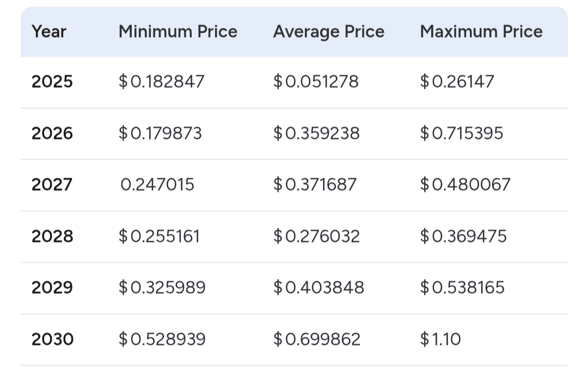Screen dimensions: 588x376
Task: Click the $0.369475 maximum price for 2028
Action: tap(463, 236)
